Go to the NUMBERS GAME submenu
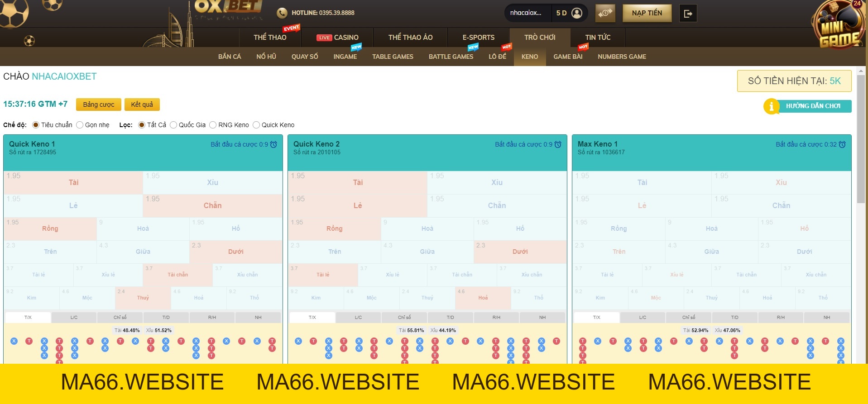The width and height of the screenshot is (868, 404). 622,57
